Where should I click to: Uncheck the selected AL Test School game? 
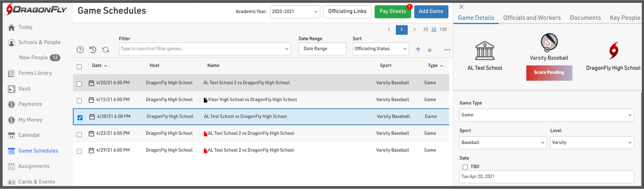coord(80,118)
